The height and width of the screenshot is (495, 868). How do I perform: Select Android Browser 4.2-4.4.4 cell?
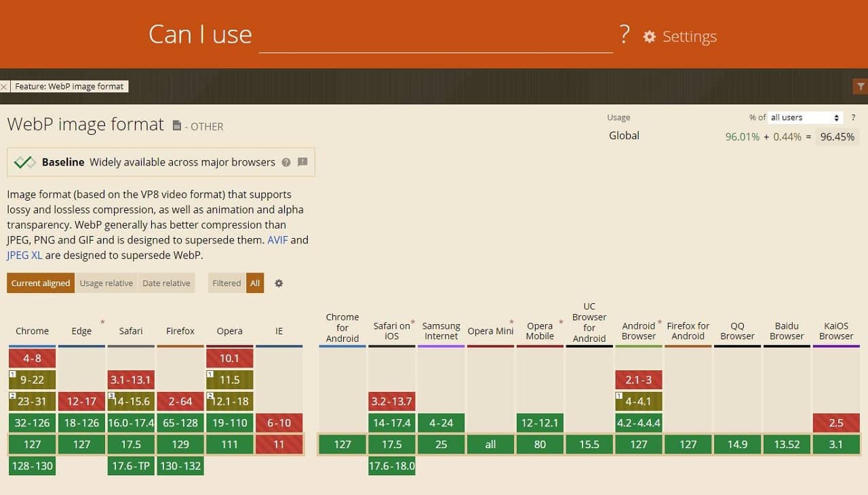coord(639,423)
